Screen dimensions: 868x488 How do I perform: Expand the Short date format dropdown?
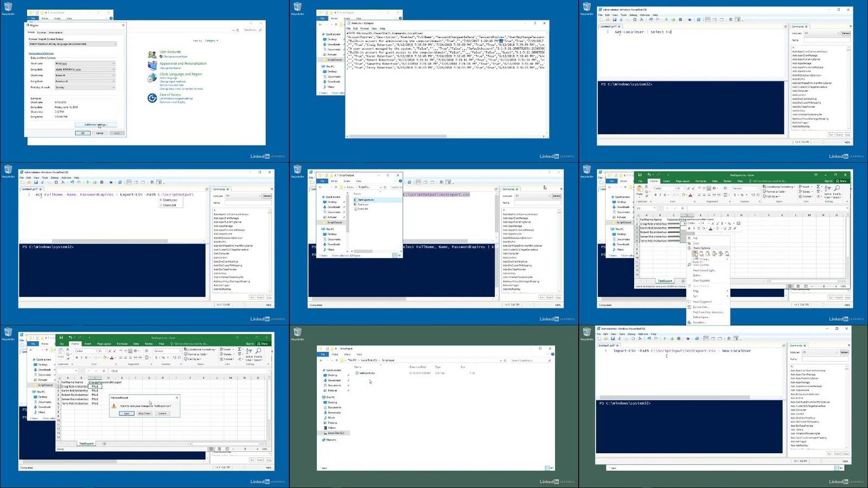pyautogui.click(x=85, y=64)
